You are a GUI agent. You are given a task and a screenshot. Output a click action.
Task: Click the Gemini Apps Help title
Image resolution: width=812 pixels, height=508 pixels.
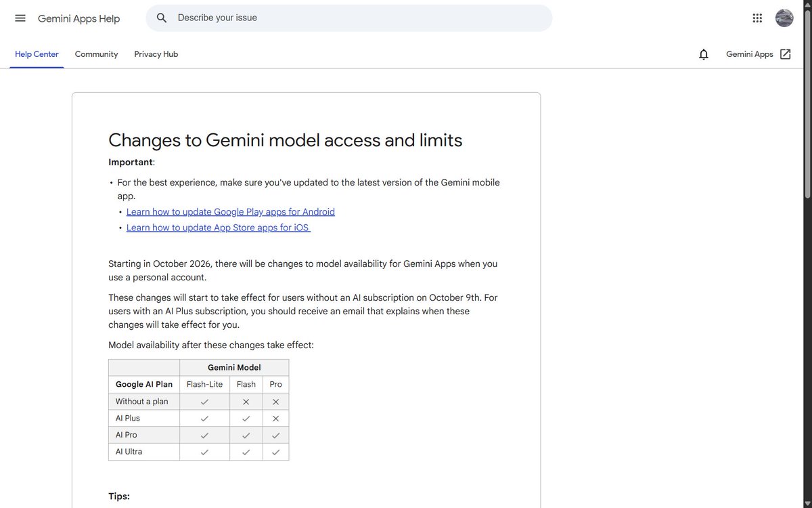(78, 18)
